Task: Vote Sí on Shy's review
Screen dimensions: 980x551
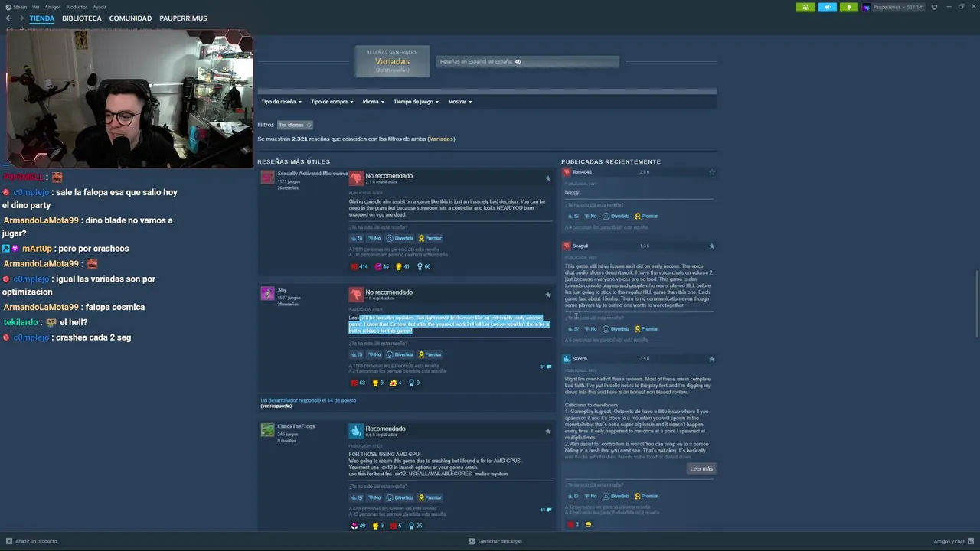Action: [356, 354]
